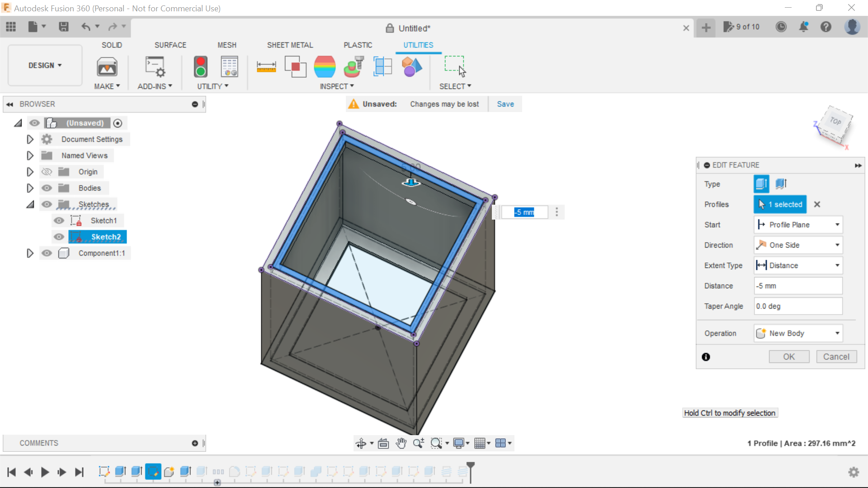The height and width of the screenshot is (488, 868).
Task: Click the Distance field showing -5 mm
Action: (x=797, y=286)
